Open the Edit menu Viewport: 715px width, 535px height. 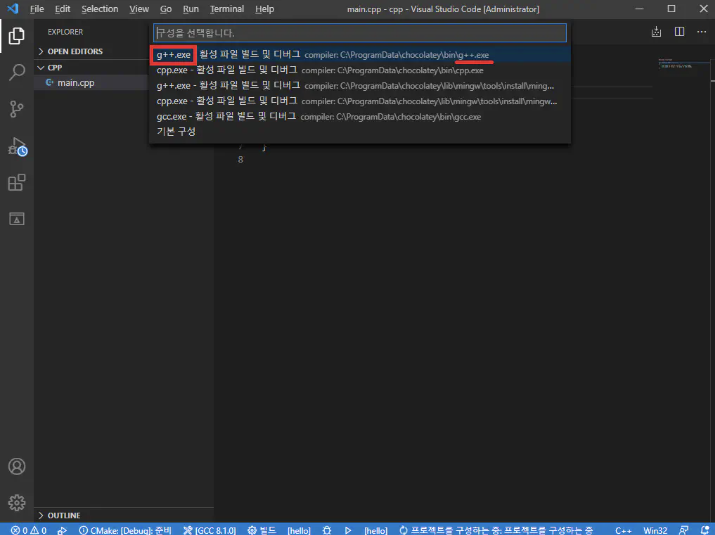click(x=62, y=9)
